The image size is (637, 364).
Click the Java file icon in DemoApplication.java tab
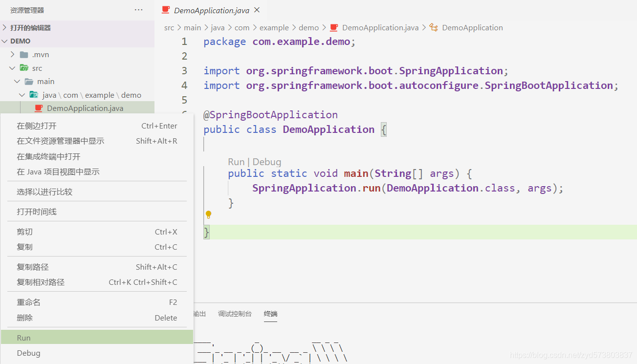tap(166, 10)
